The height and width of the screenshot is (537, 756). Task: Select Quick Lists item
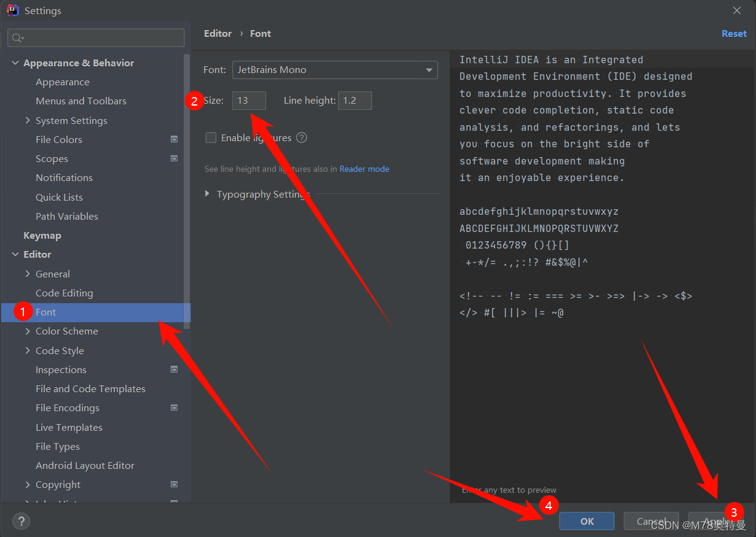(59, 197)
